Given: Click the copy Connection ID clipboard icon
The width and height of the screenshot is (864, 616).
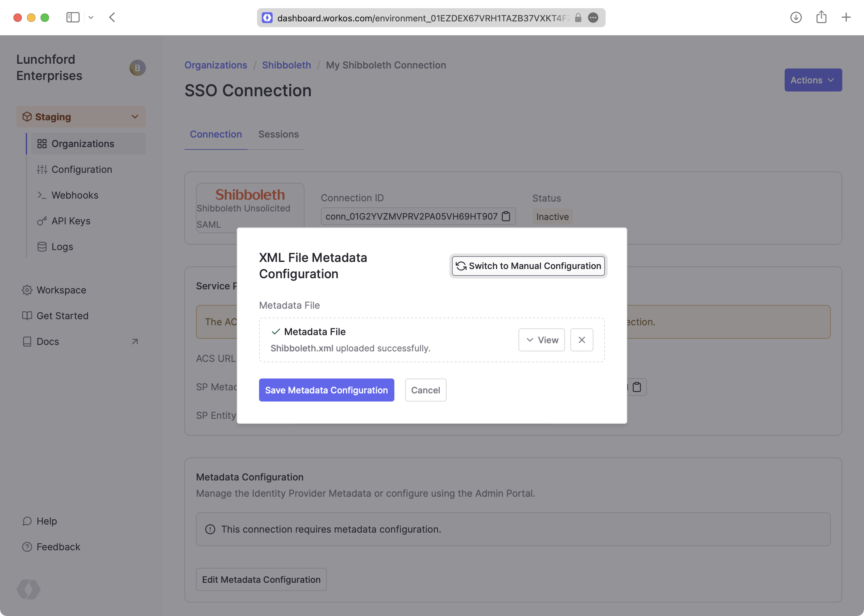Looking at the screenshot, I should [x=506, y=216].
